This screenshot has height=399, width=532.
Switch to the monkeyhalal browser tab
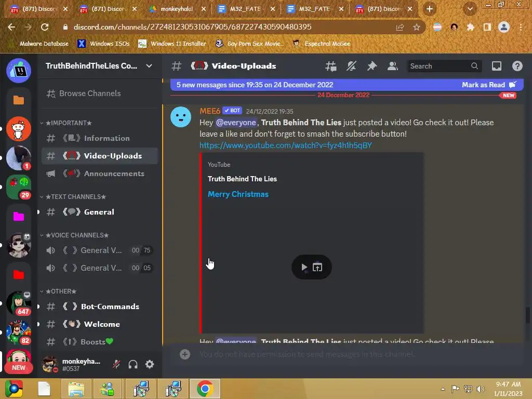[x=177, y=9]
